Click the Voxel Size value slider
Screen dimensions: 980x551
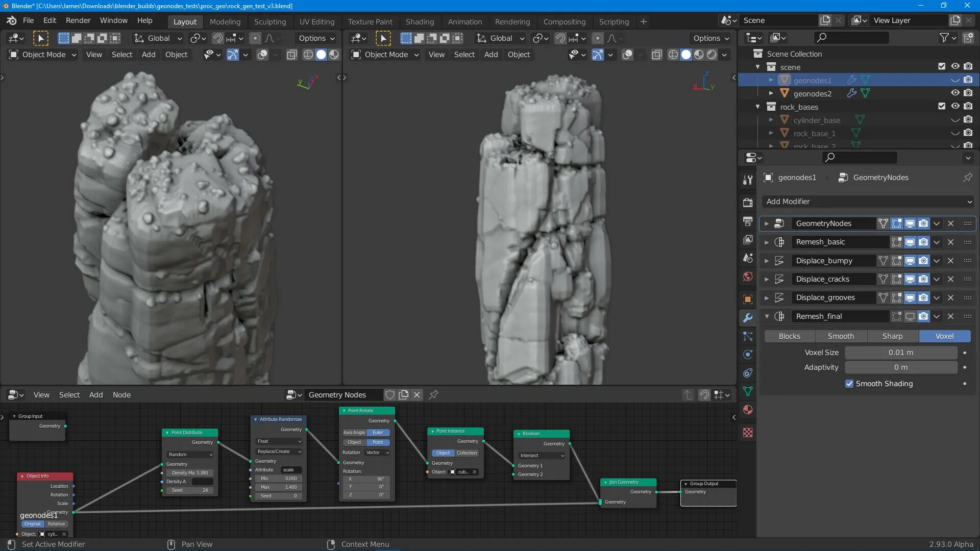[901, 353]
